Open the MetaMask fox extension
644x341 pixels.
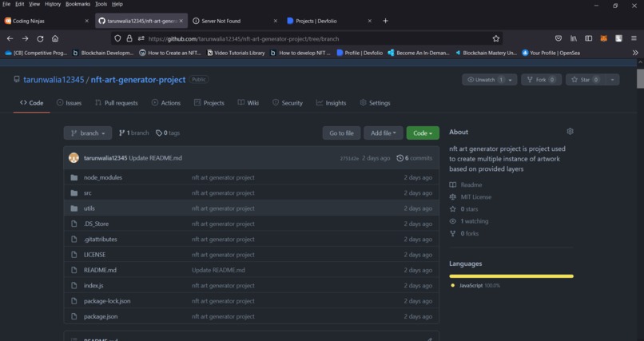point(604,38)
